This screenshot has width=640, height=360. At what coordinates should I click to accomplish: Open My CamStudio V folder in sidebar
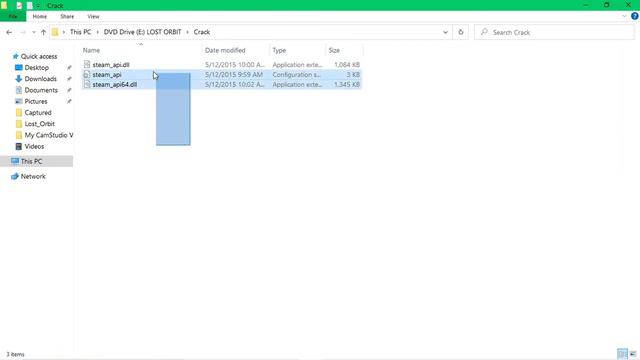[x=49, y=135]
